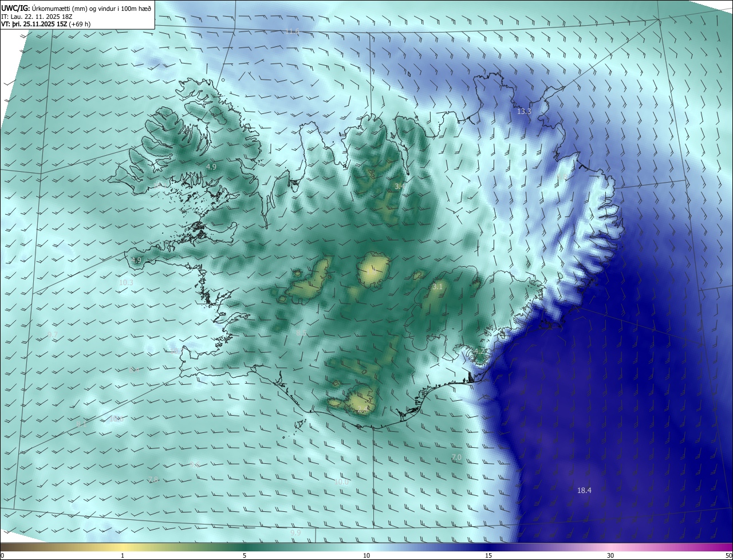This screenshot has width=733, height=560.
Task: Select the 10.3 value label off the west coast
Action: pyautogui.click(x=126, y=282)
